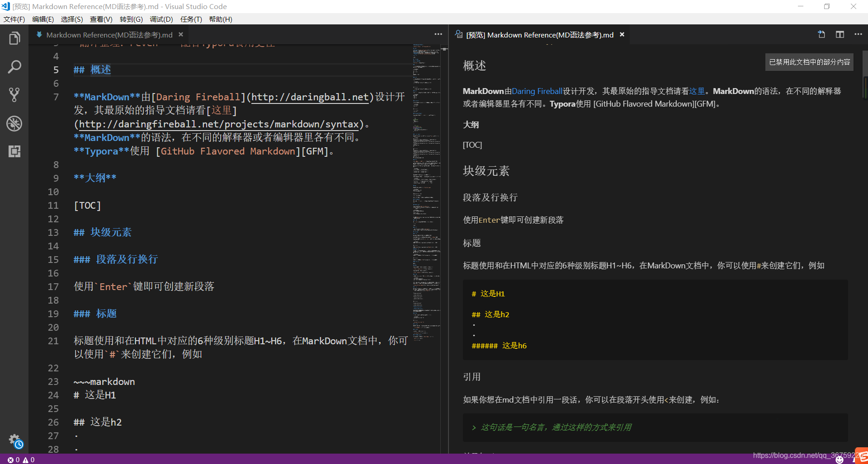Screen dimensions: 868x464
Task: Close the Markdown Reference editor tab
Action: click(x=181, y=34)
